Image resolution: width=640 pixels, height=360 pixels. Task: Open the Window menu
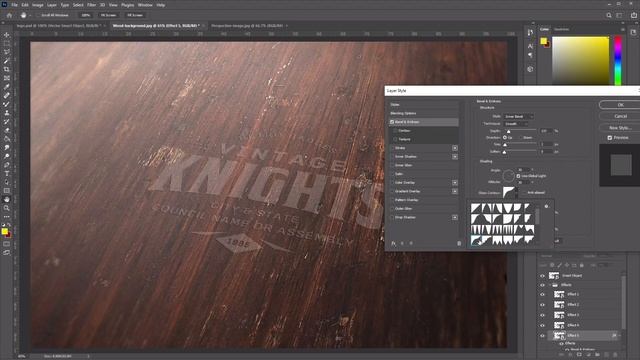[145, 5]
